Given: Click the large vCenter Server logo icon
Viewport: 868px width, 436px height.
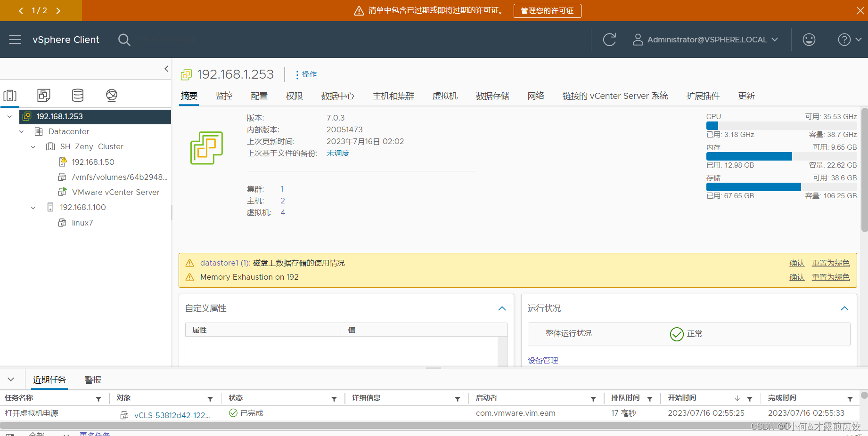Looking at the screenshot, I should tap(206, 148).
